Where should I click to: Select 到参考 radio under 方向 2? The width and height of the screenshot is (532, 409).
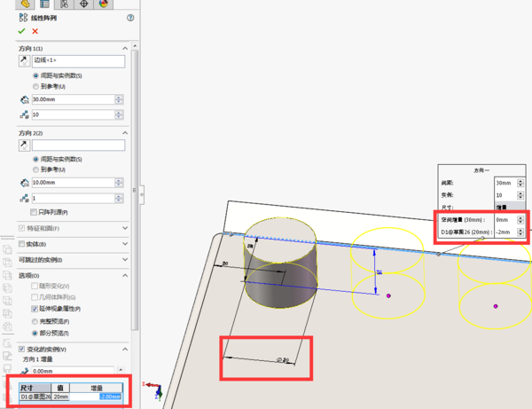coord(35,169)
